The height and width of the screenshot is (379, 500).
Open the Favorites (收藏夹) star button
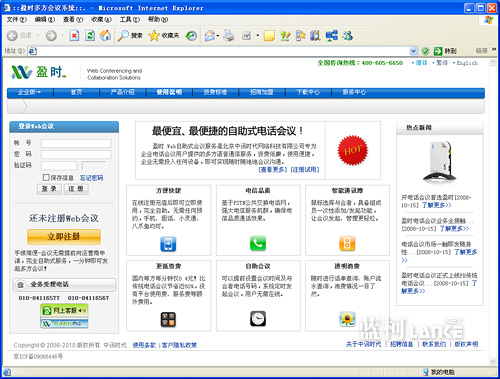pos(164,35)
